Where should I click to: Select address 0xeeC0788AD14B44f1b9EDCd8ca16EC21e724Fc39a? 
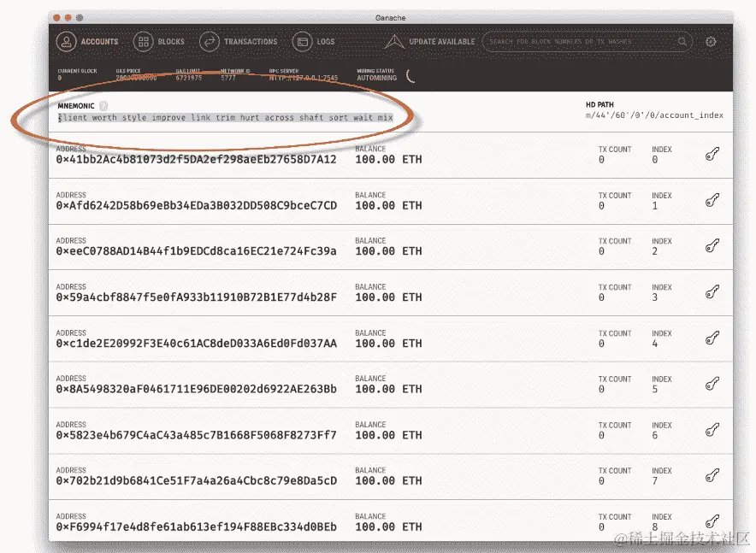click(x=196, y=251)
